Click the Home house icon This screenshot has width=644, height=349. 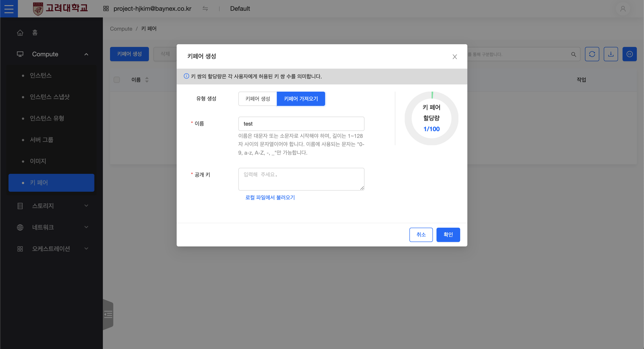[x=20, y=33]
